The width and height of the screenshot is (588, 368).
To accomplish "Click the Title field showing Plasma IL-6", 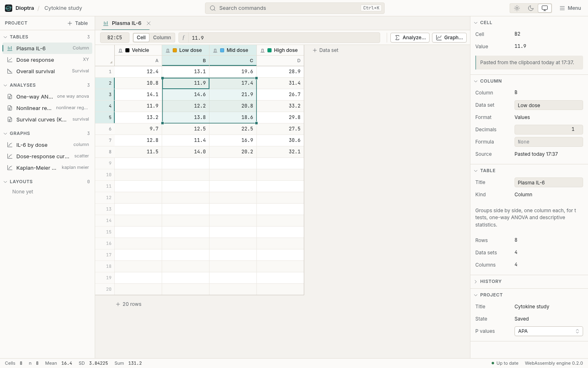I will pyautogui.click(x=548, y=182).
